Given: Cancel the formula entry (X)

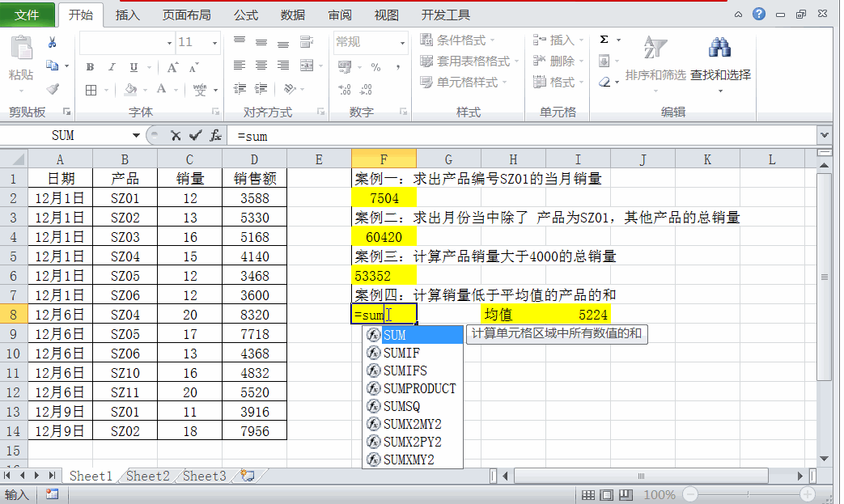Looking at the screenshot, I should tap(176, 136).
